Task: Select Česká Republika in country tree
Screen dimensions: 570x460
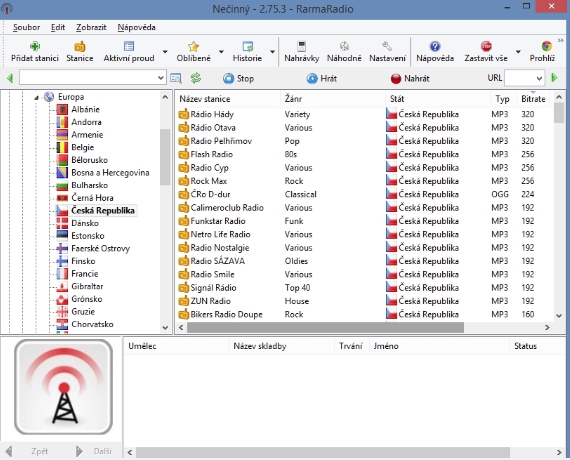Action: [103, 211]
